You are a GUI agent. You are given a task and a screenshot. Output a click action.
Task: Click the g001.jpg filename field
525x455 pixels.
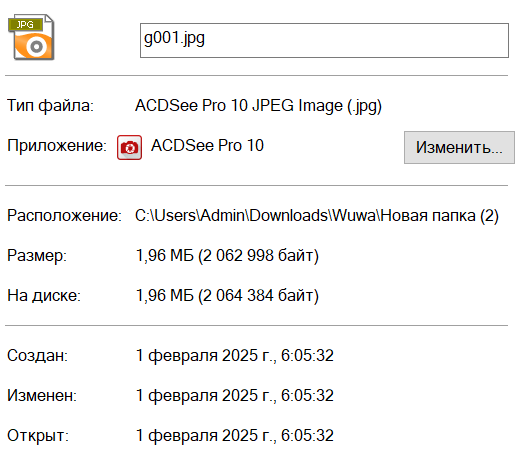(324, 40)
